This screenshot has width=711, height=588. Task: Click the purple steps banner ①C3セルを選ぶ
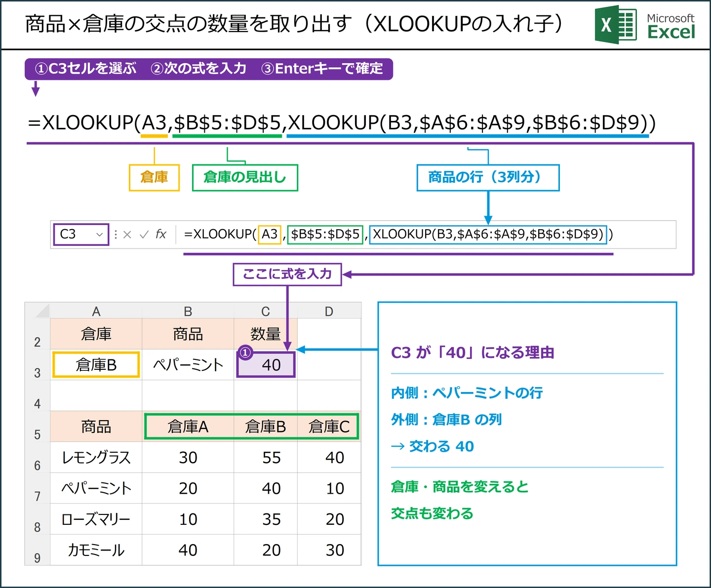click(x=209, y=69)
